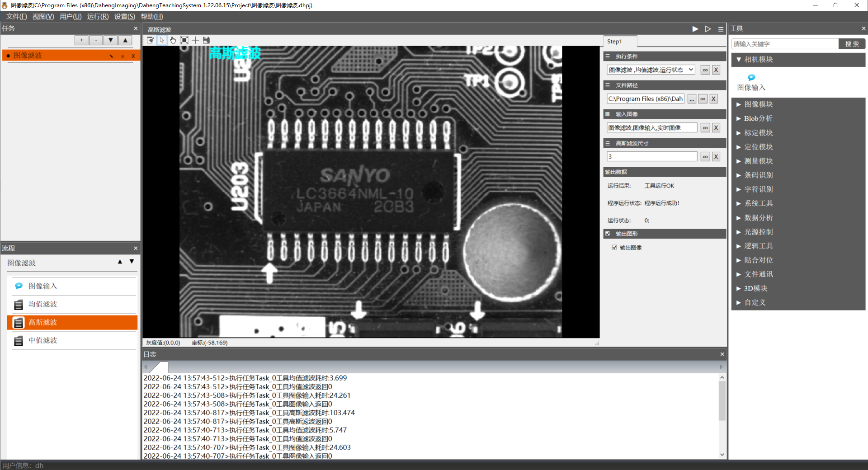This screenshot has width=868, height=470.
Task: Click the link button beside 文件路径 field
Action: coord(703,99)
